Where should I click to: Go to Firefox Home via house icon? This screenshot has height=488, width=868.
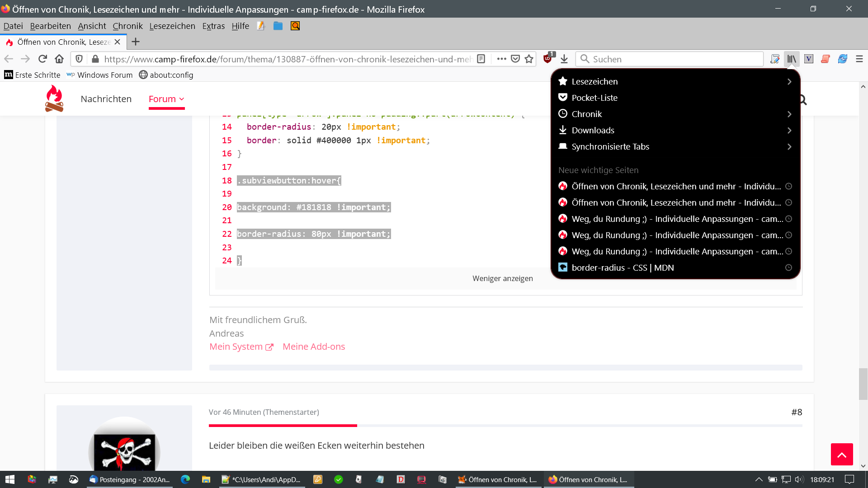(59, 59)
